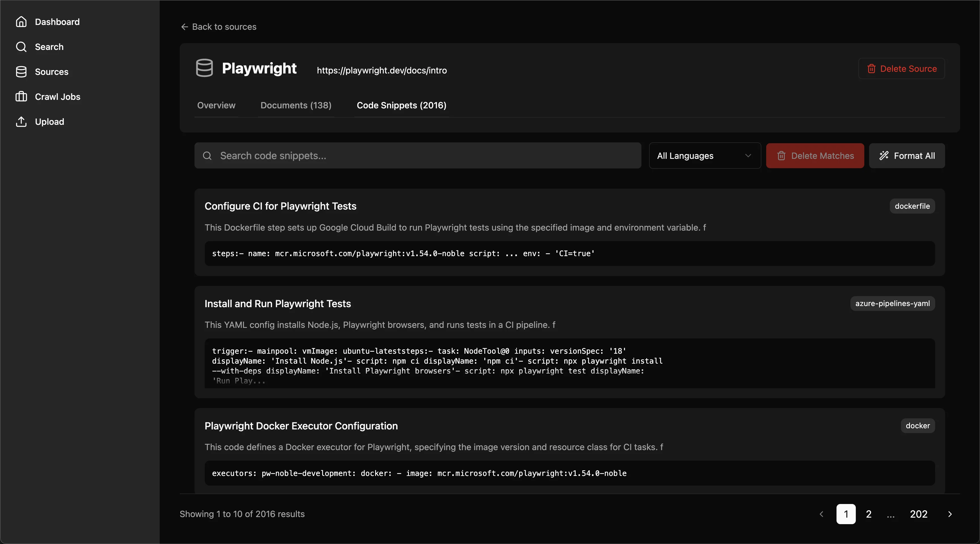This screenshot has height=544, width=980.
Task: Open the Documents (138) tab
Action: coord(295,106)
